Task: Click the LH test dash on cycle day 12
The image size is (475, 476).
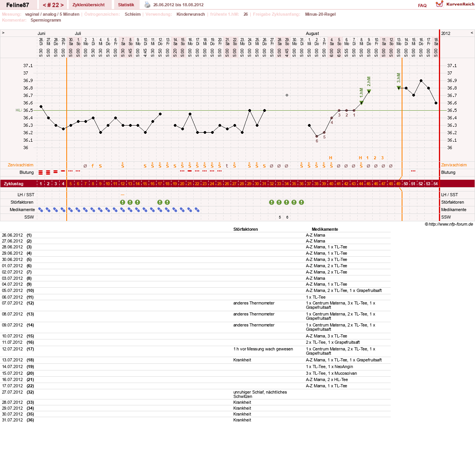Action: (x=123, y=195)
